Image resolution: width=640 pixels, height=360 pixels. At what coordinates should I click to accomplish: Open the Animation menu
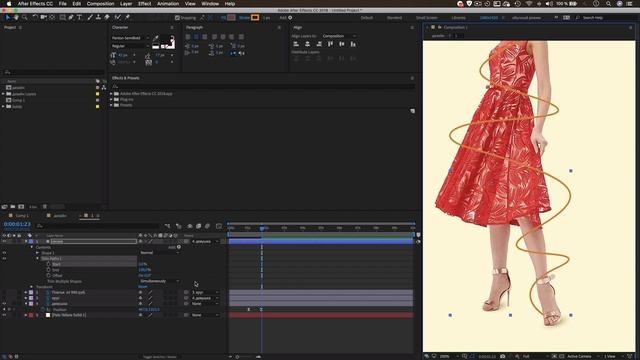[168, 4]
